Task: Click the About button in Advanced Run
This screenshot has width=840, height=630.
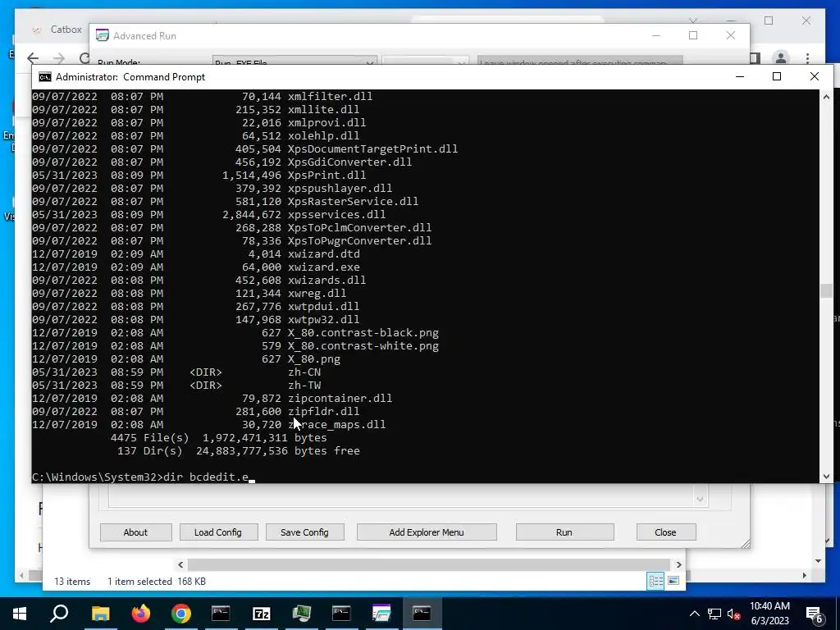Action: tap(135, 532)
